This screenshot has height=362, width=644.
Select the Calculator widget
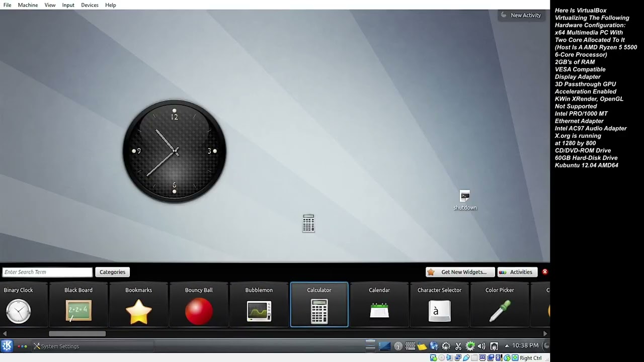(x=319, y=305)
